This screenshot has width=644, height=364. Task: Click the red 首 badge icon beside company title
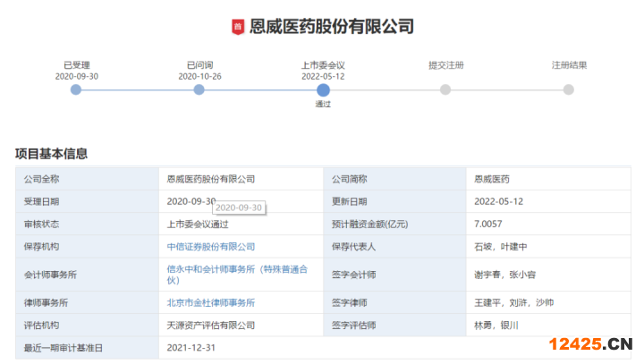[x=238, y=27]
